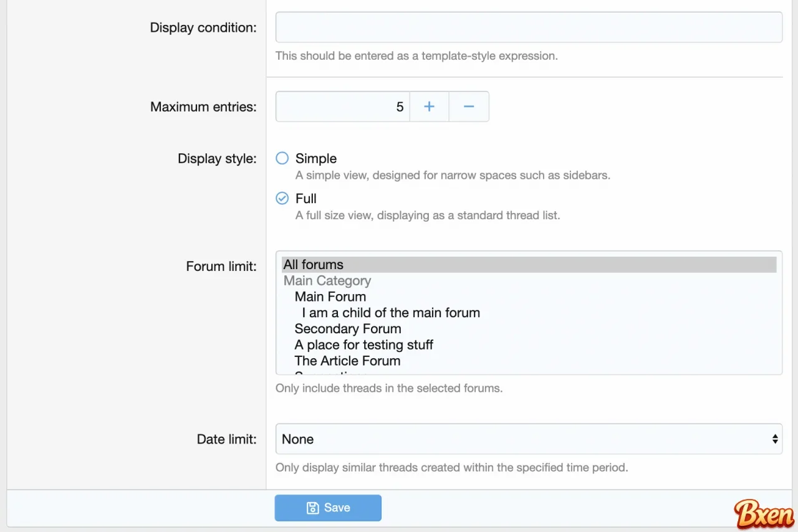Click the Display condition text field
The width and height of the screenshot is (798, 532).
(x=529, y=27)
